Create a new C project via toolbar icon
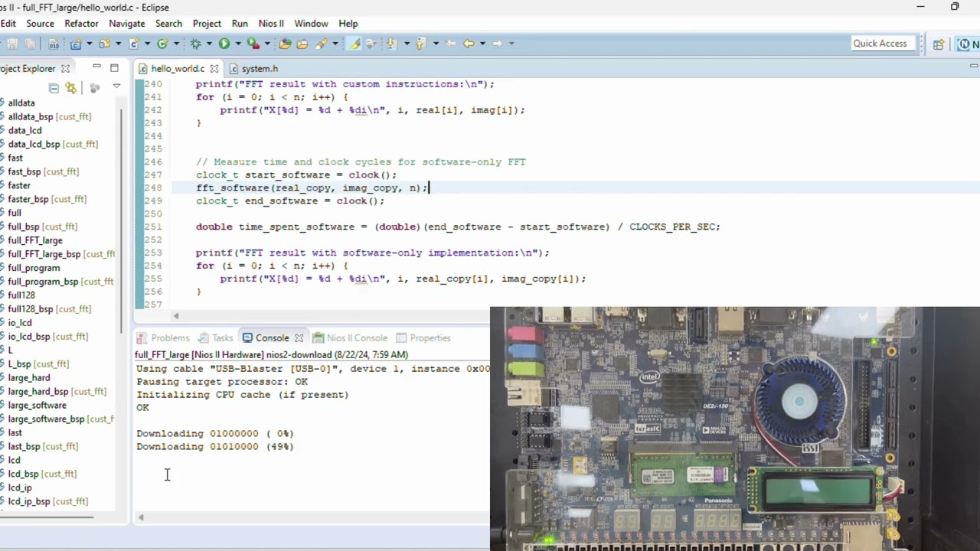 77,44
